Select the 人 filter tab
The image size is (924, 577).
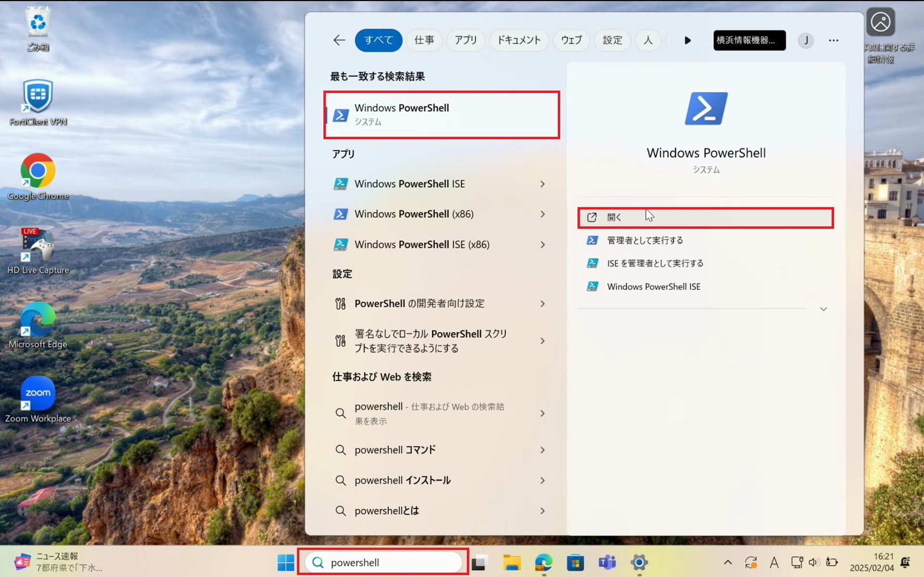[x=648, y=40]
